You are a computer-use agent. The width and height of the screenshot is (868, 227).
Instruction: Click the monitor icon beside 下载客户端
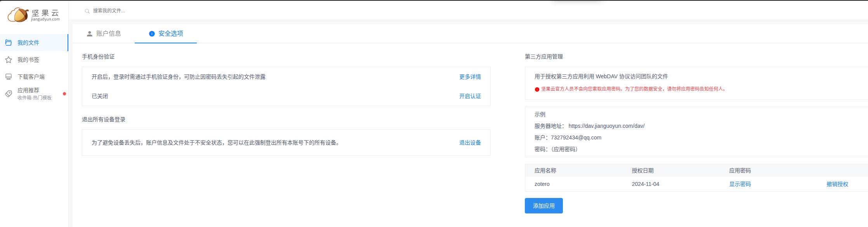[x=9, y=77]
